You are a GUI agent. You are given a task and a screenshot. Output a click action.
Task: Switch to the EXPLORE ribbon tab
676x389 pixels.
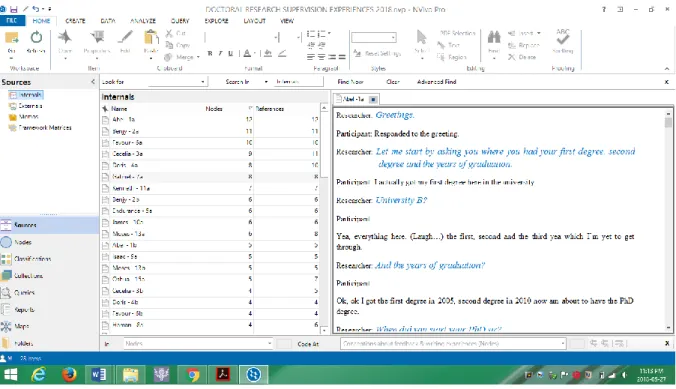[x=216, y=20]
